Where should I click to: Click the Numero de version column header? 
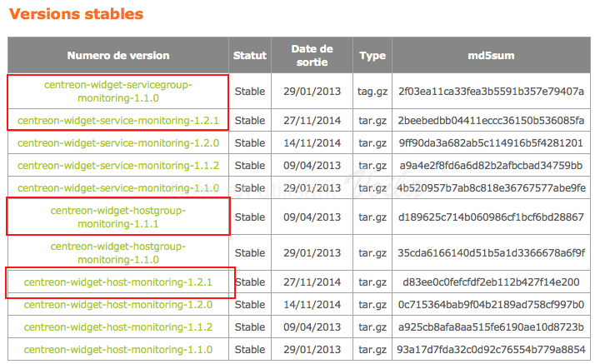coord(118,56)
